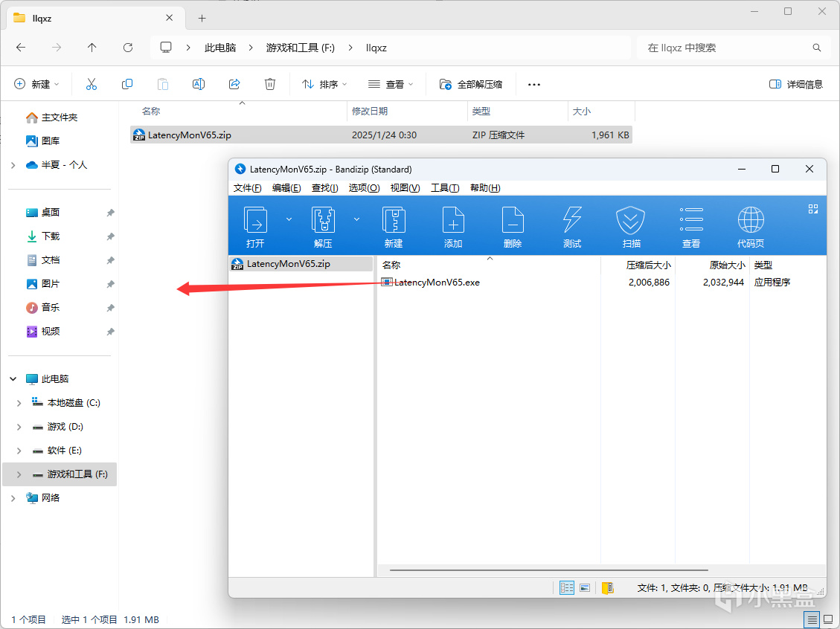This screenshot has height=629, width=840.
Task: Click the Paste icon in Explorer toolbar
Action: [163, 84]
